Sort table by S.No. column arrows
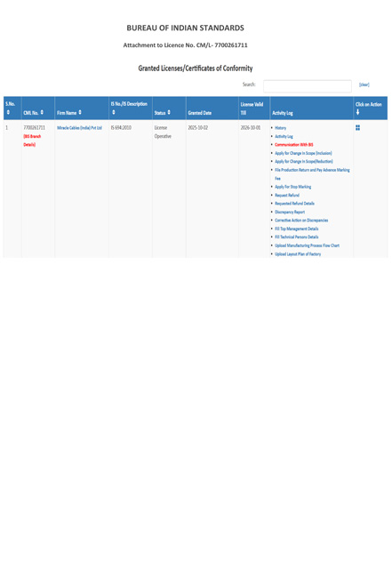Viewport: 392px width, 562px height. tap(8, 112)
